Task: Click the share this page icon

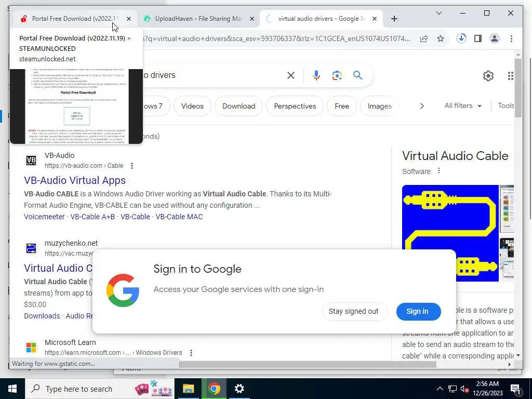Action: coord(424,38)
